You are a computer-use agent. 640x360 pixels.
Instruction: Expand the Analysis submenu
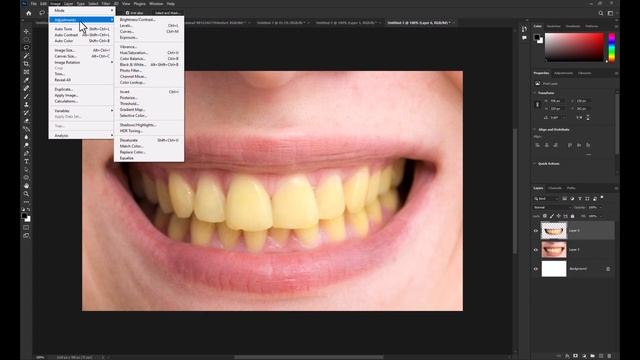pyautogui.click(x=82, y=136)
